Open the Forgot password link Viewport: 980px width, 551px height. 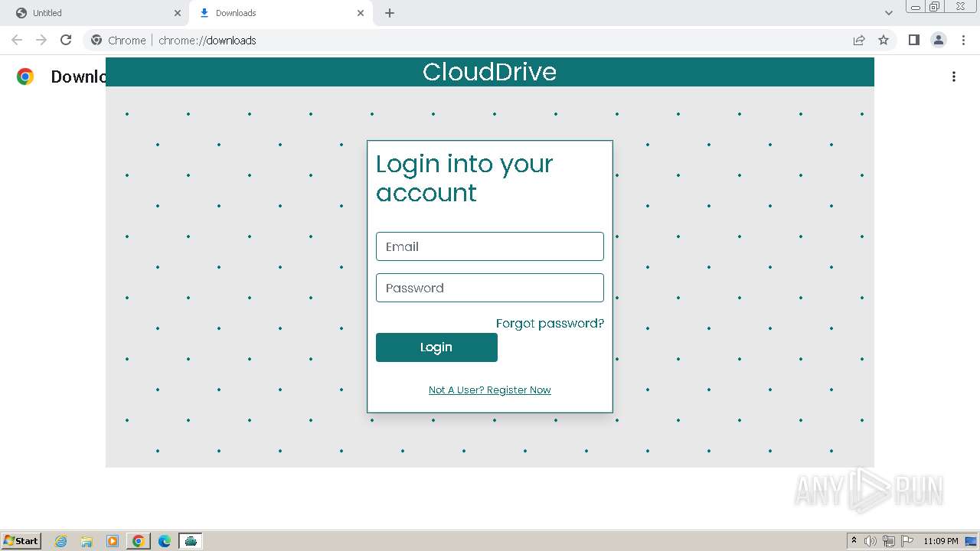click(x=550, y=323)
